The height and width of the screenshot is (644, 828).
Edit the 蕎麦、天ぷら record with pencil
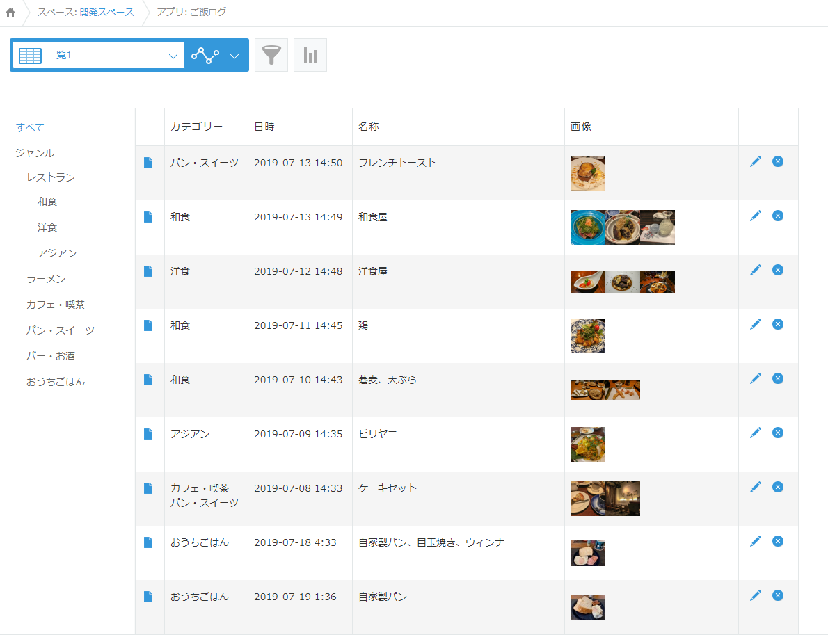[x=756, y=378]
